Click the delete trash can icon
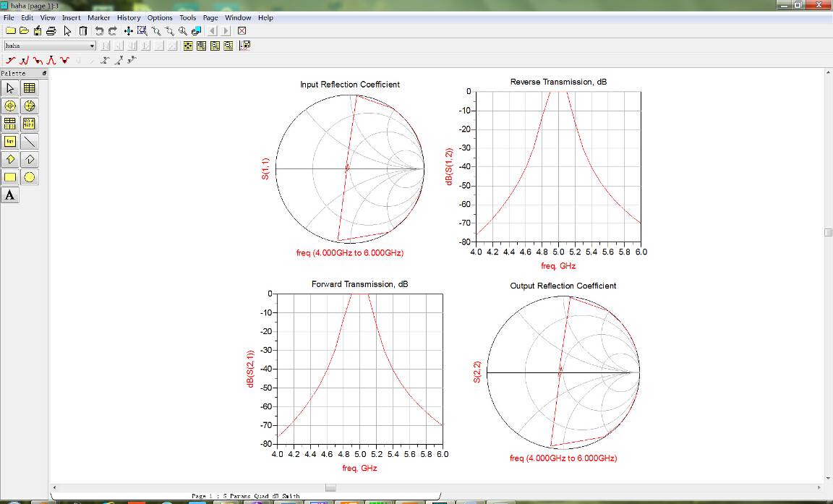The image size is (833, 504). point(83,31)
